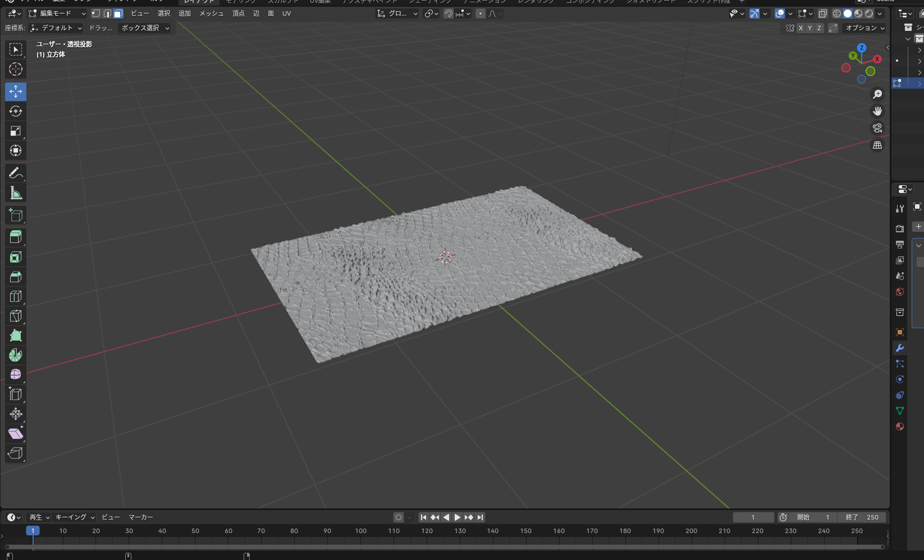This screenshot has height=560, width=924.
Task: Open the 選択 menu in viewport header
Action: pos(163,13)
